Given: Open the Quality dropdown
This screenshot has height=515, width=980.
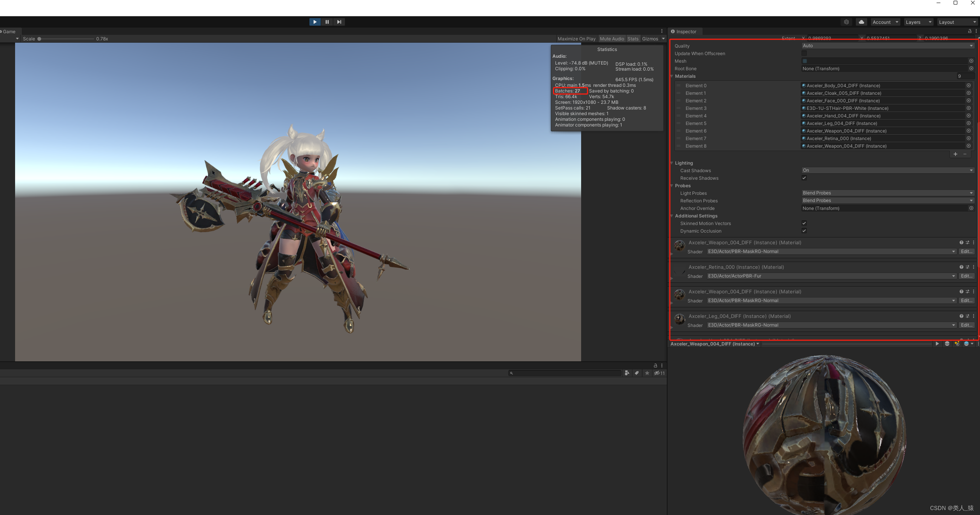Looking at the screenshot, I should pos(888,46).
